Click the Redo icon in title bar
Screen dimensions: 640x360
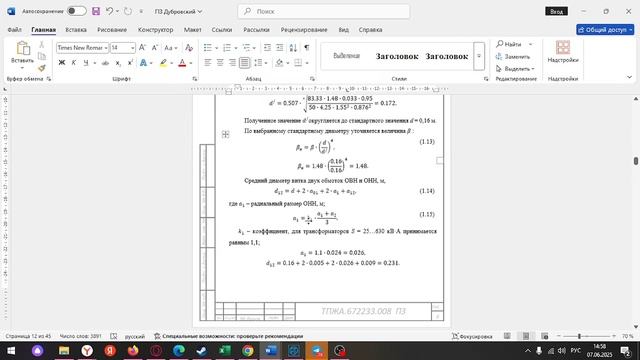tap(128, 11)
